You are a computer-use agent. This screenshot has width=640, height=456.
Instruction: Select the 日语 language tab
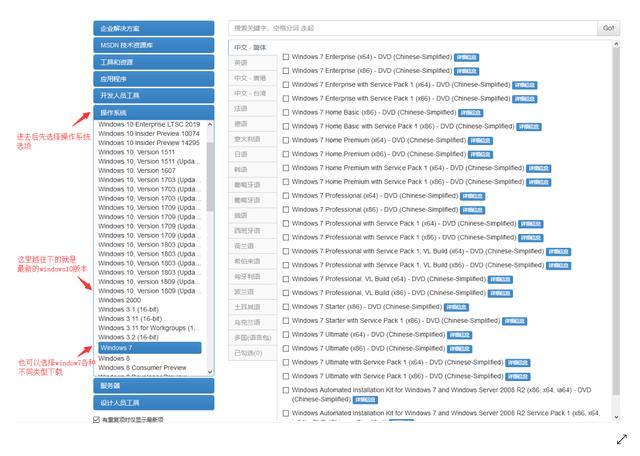click(241, 154)
